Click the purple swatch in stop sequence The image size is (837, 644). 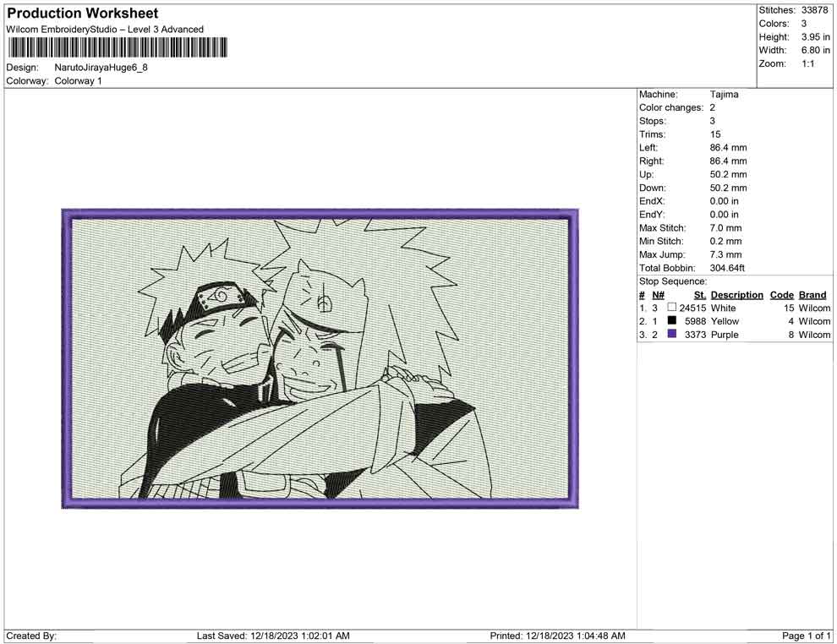[671, 334]
